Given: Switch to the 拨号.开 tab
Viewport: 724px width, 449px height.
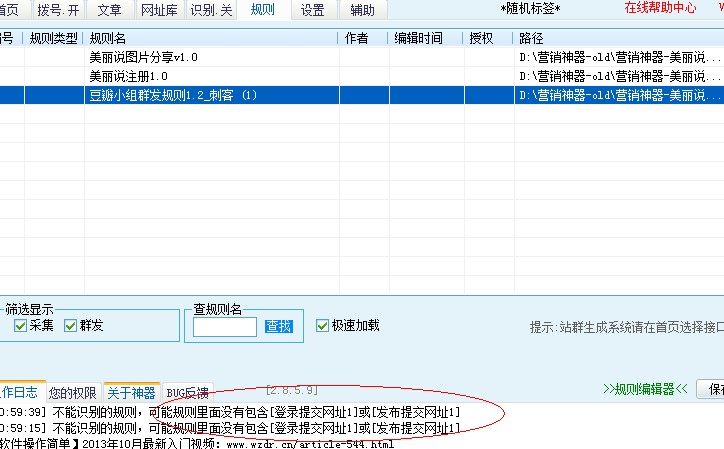Looking at the screenshot, I should tap(58, 10).
